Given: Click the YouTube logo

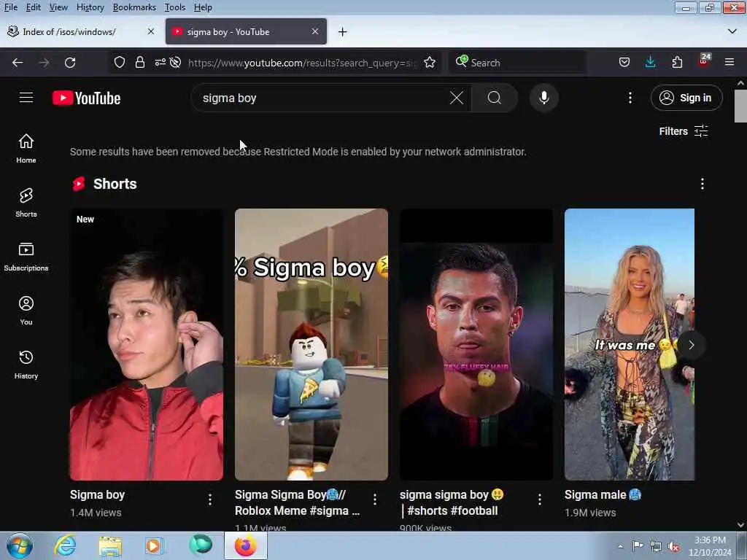Looking at the screenshot, I should tap(86, 98).
